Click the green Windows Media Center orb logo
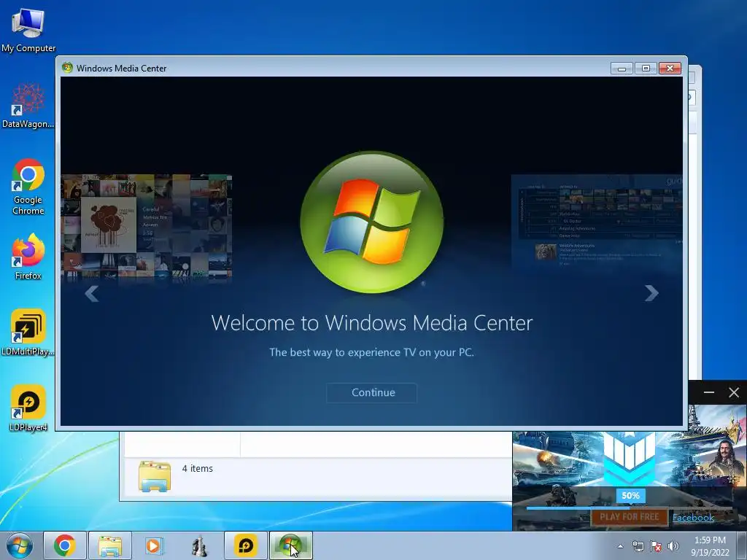 pyautogui.click(x=372, y=222)
